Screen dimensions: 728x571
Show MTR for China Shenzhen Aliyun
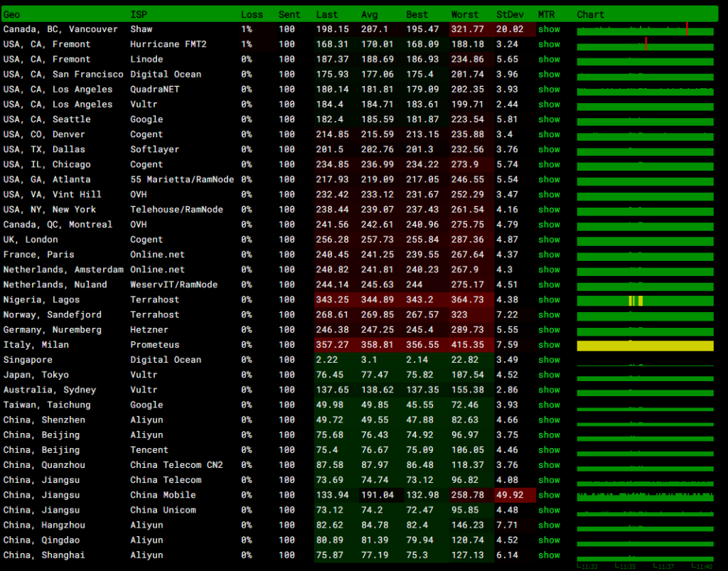click(550, 420)
